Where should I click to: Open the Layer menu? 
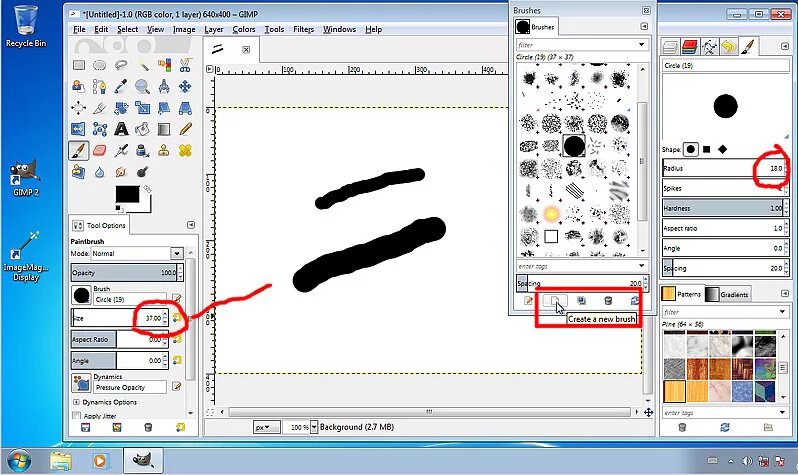coord(214,30)
